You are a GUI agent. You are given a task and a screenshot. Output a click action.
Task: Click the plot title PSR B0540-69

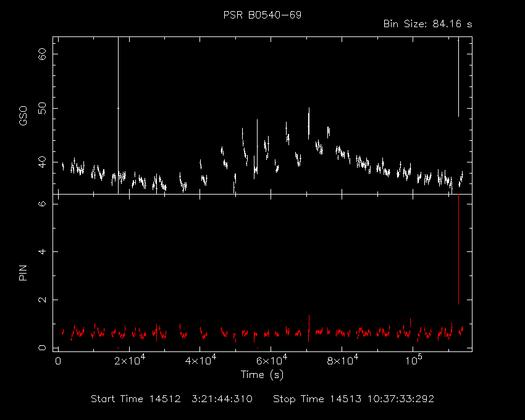tap(262, 15)
